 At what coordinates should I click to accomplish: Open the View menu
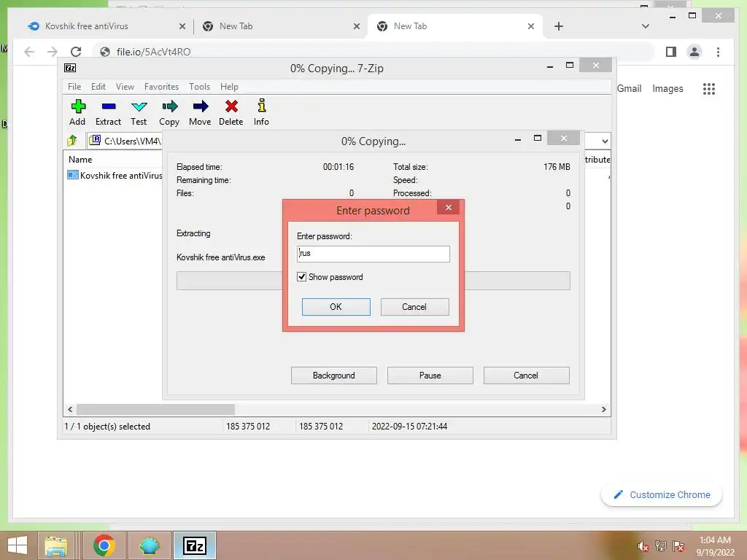(125, 87)
